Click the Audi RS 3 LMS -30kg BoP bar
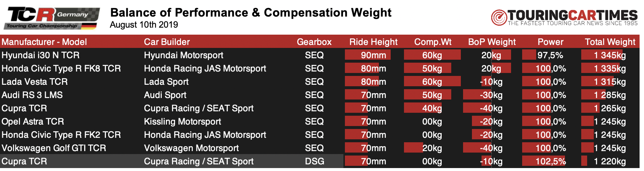Viewport: 644px width, 171px height. pyautogui.click(x=477, y=95)
